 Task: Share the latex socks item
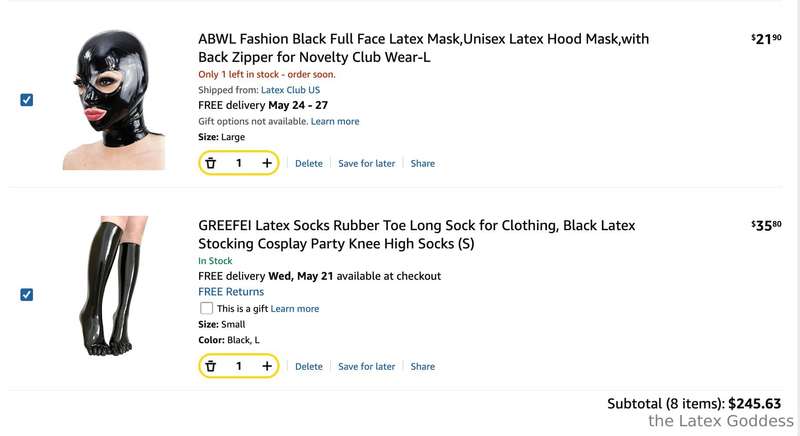(x=422, y=367)
